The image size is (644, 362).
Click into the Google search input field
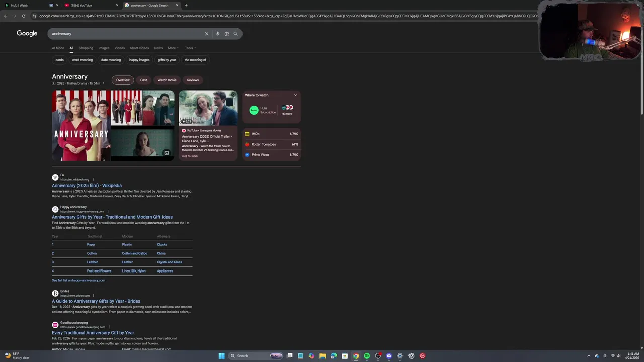[126, 34]
